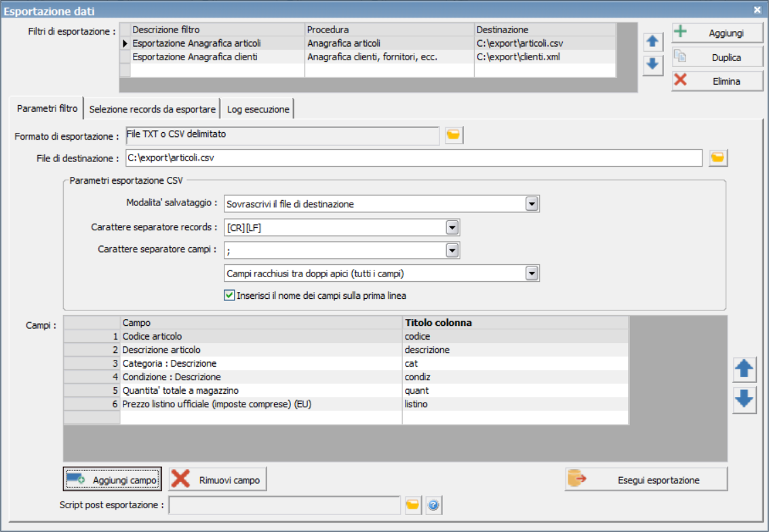Move selected field down in Campi list

point(744,399)
